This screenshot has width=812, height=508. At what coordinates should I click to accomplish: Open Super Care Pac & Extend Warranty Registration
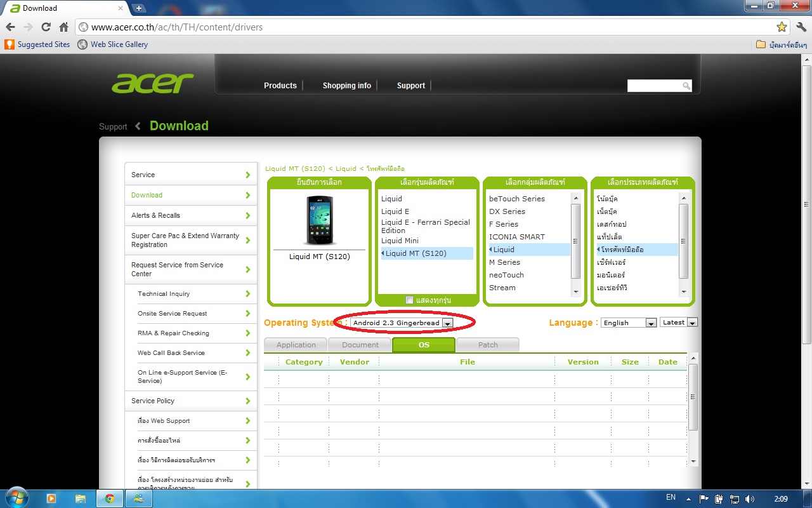pos(190,240)
